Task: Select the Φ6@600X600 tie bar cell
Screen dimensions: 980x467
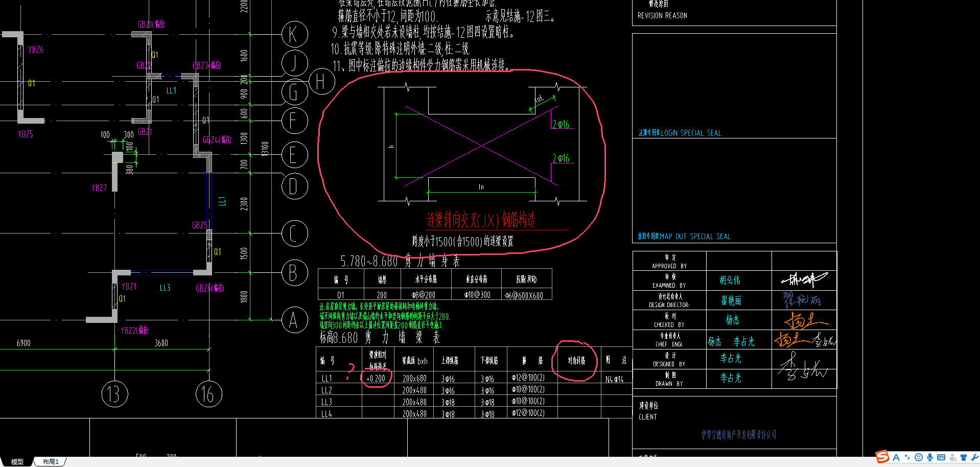Action: (524, 295)
